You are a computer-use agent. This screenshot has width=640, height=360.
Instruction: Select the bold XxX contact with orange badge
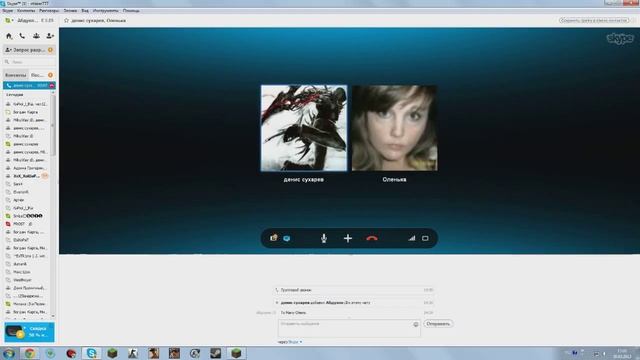[x=27, y=176]
